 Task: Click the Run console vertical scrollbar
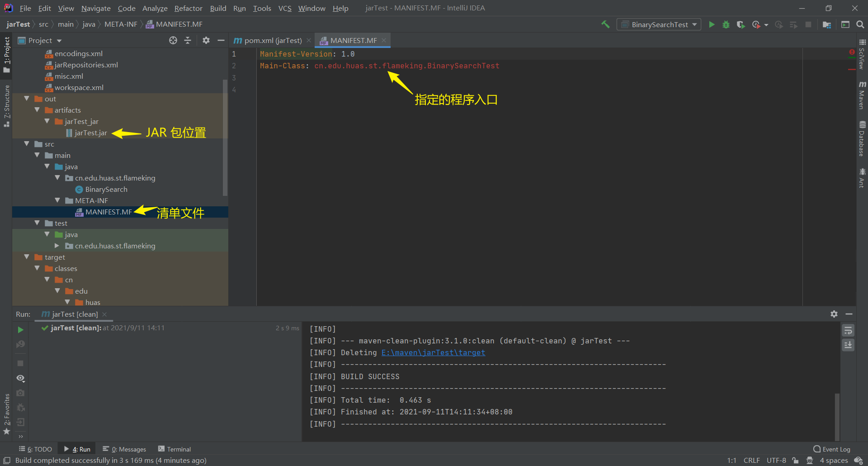pyautogui.click(x=837, y=416)
